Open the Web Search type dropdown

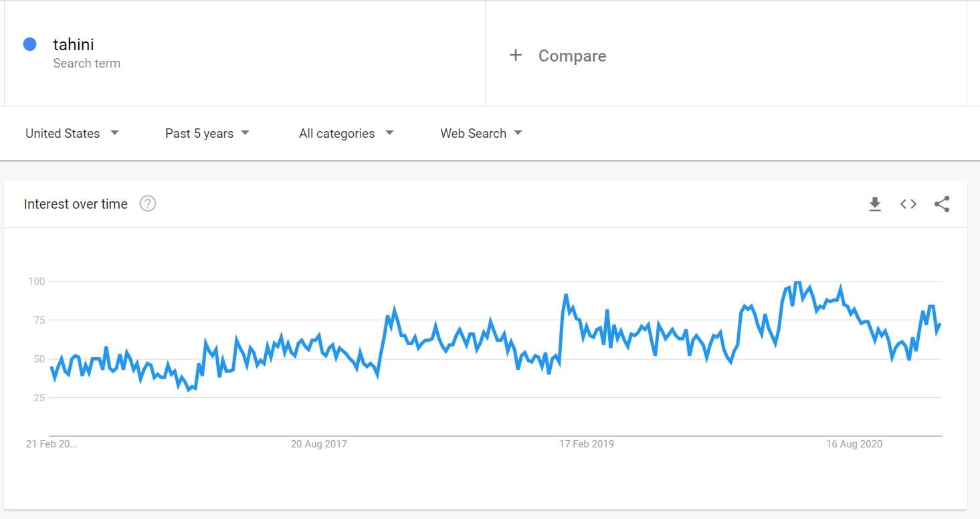[481, 133]
